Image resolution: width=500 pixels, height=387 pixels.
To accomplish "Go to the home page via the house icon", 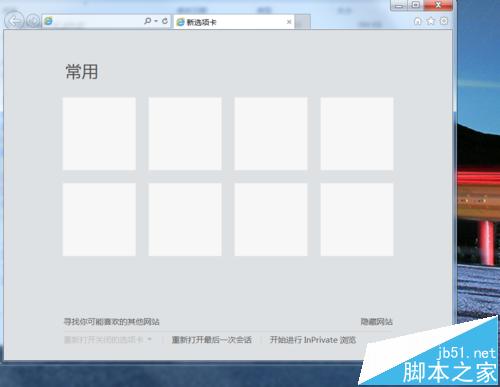I will (x=417, y=21).
